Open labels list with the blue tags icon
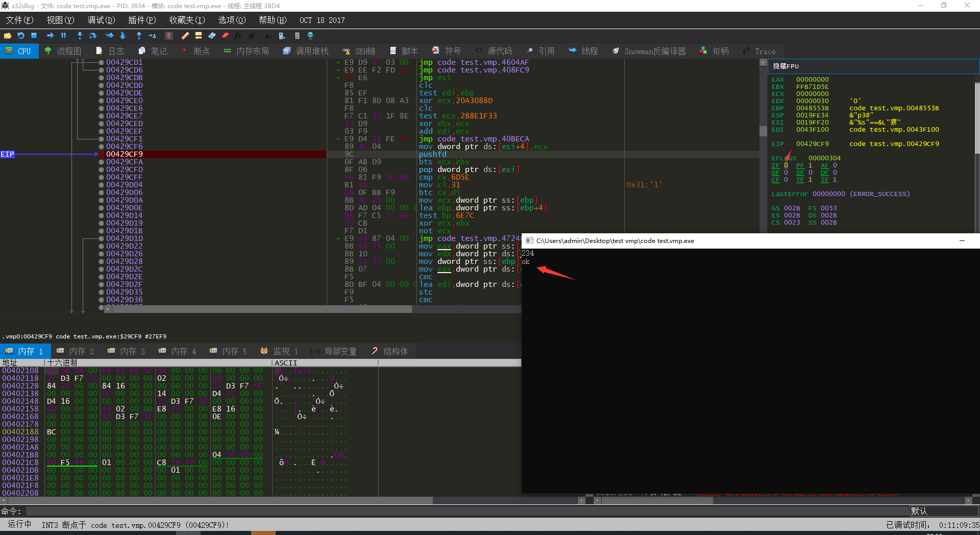The image size is (980, 535). click(212, 36)
